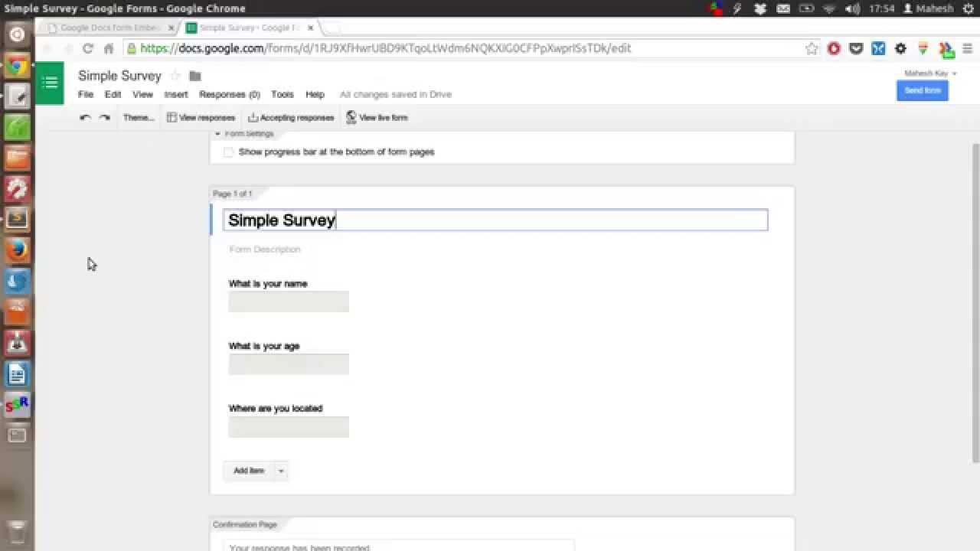Open the text editor in dock
This screenshot has width=980, height=551.
click(x=17, y=96)
